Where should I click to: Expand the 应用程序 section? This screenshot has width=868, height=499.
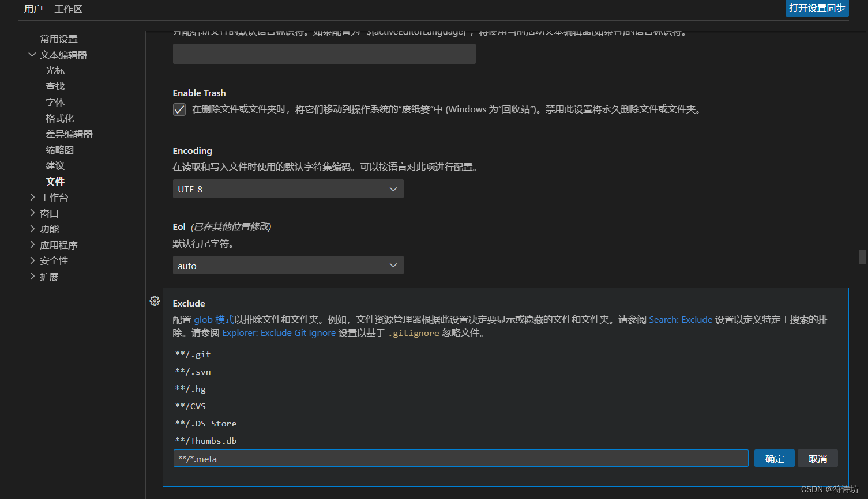[32, 245]
